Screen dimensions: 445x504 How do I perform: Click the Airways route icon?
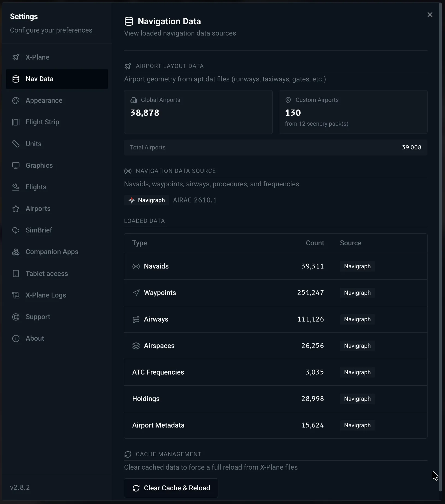pyautogui.click(x=136, y=319)
